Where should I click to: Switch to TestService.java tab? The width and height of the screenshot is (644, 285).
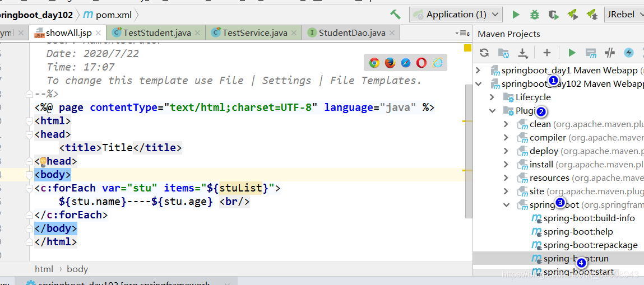[254, 33]
